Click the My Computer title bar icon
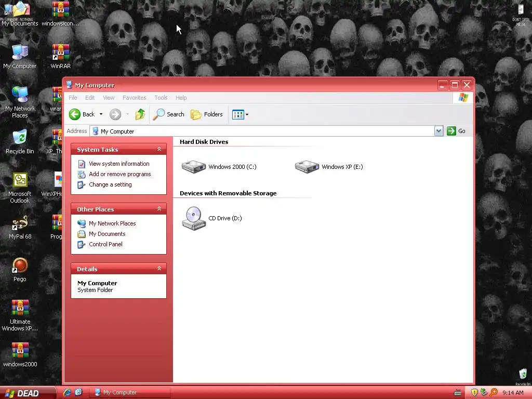 pyautogui.click(x=70, y=85)
